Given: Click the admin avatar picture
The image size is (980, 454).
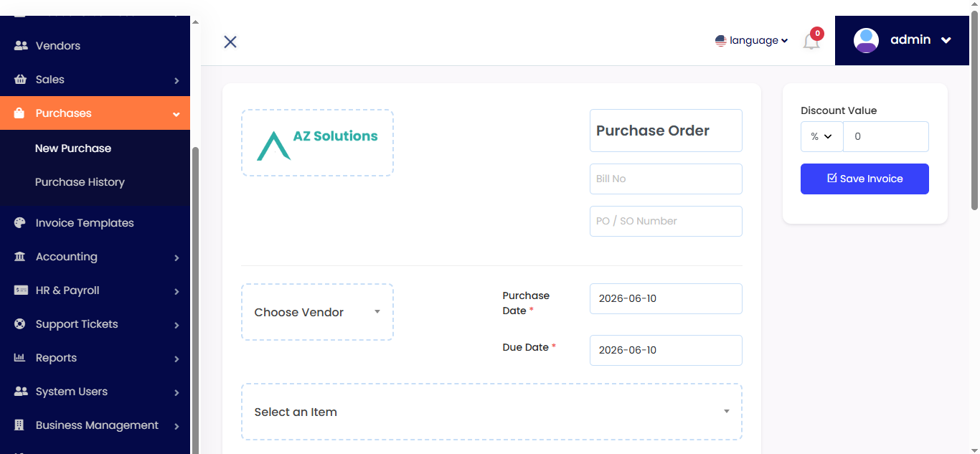Looking at the screenshot, I should coord(866,40).
